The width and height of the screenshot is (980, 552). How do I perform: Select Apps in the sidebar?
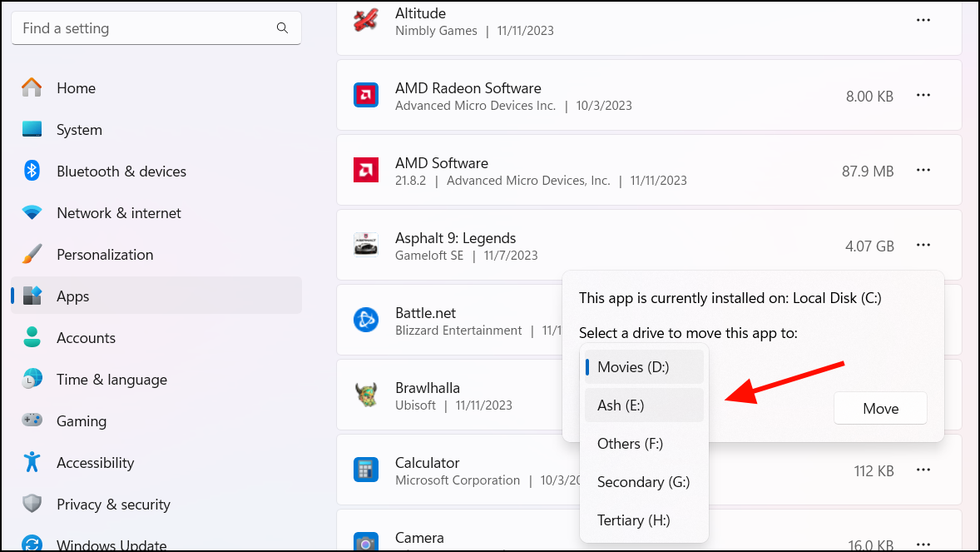tap(156, 296)
